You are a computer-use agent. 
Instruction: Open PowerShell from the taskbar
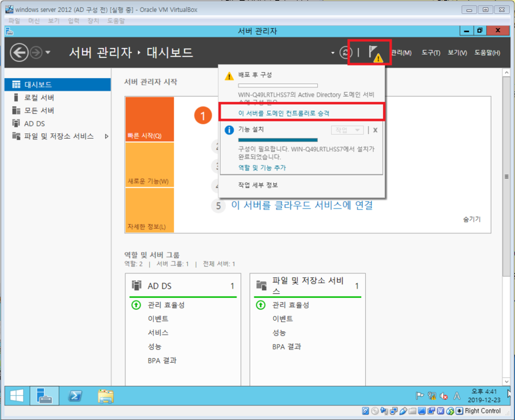click(x=75, y=396)
